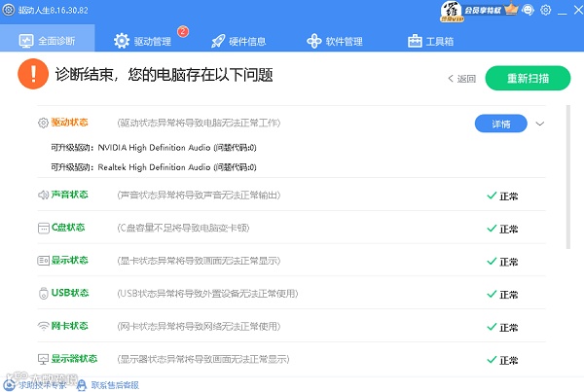Collapse the 驱动状态 section chevron
Screen dimensions: 584x392
click(x=540, y=124)
